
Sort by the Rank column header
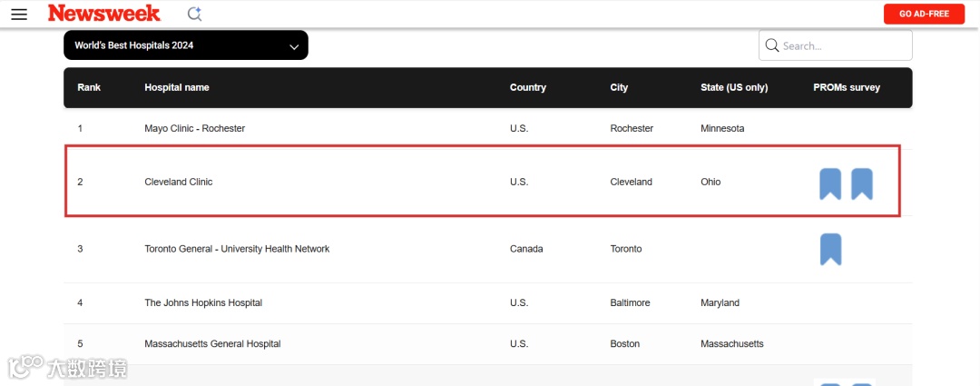89,87
